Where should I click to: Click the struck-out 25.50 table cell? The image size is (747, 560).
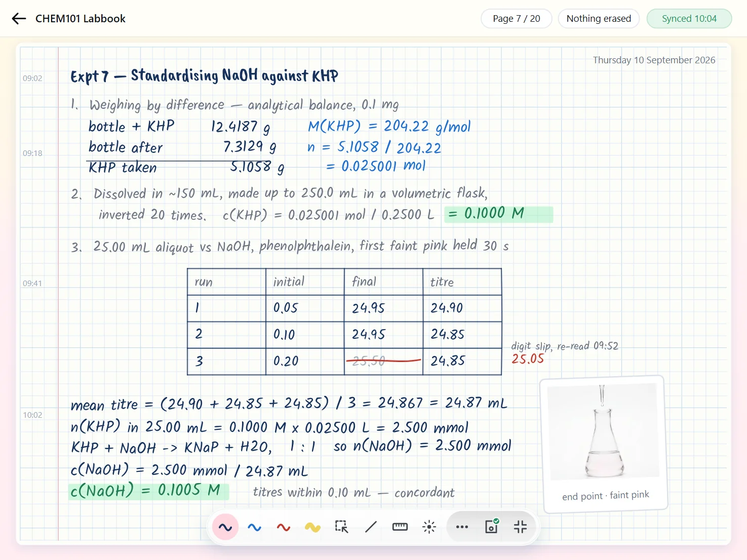click(x=383, y=361)
